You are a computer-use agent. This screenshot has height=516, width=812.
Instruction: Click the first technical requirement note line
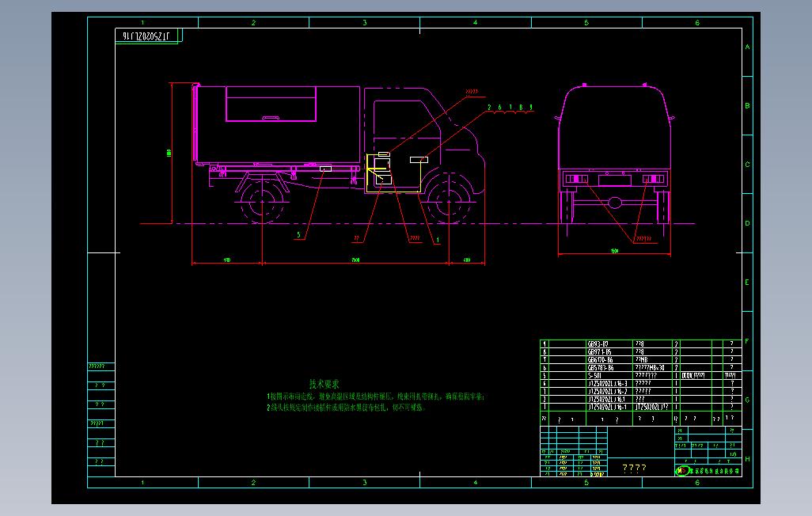[x=376, y=396]
